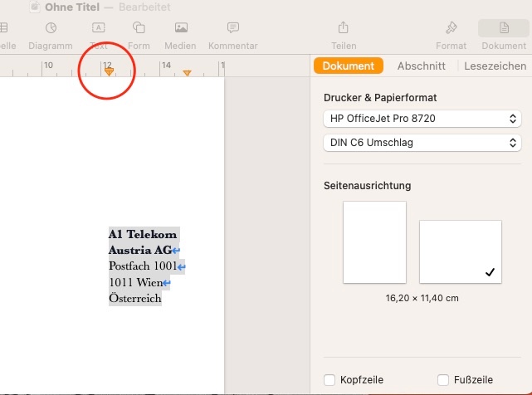Add a Kommentar to the document

click(x=232, y=34)
